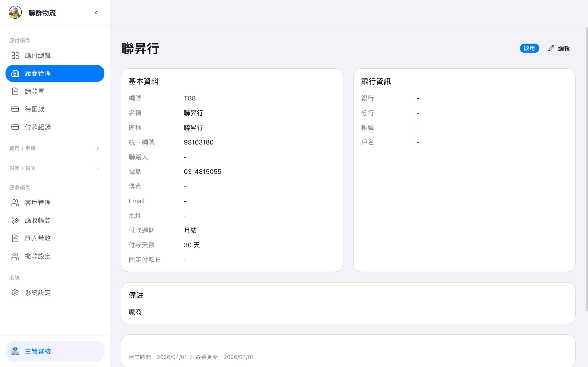Open 待匯款 card icon in sidebar
Screen dimensions: 588x367
[x=15, y=109]
